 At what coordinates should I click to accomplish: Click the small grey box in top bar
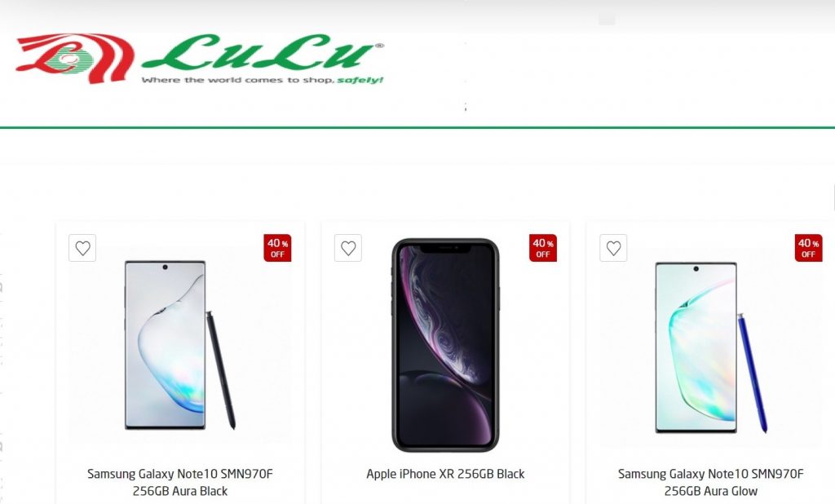607,20
